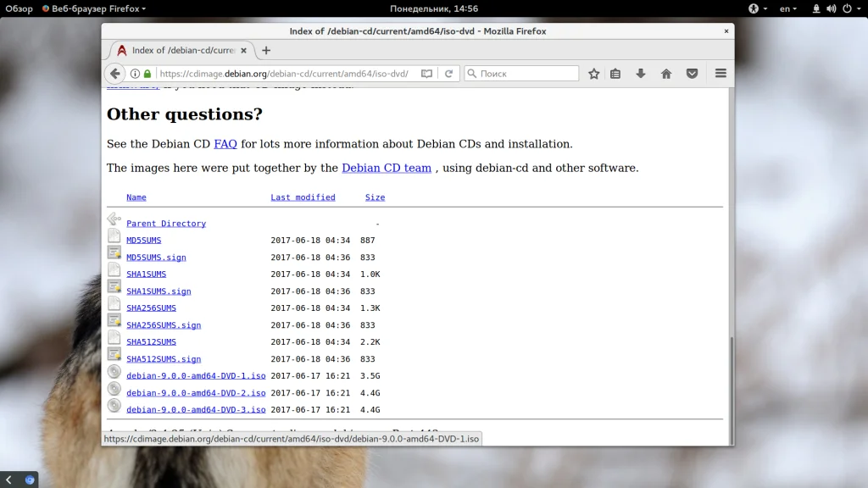Screen dimensions: 868x488
Task: Close the 'Index of /debian-cd' tab
Action: pyautogui.click(x=243, y=50)
